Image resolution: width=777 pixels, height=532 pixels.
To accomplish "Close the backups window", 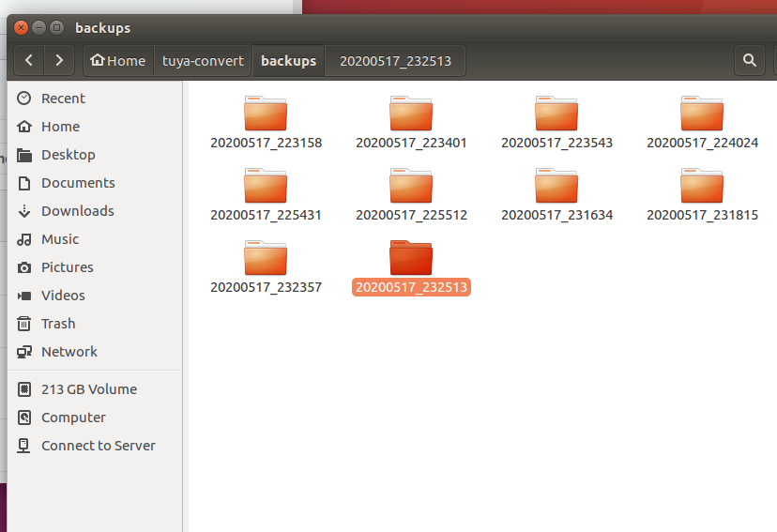I will tap(21, 28).
